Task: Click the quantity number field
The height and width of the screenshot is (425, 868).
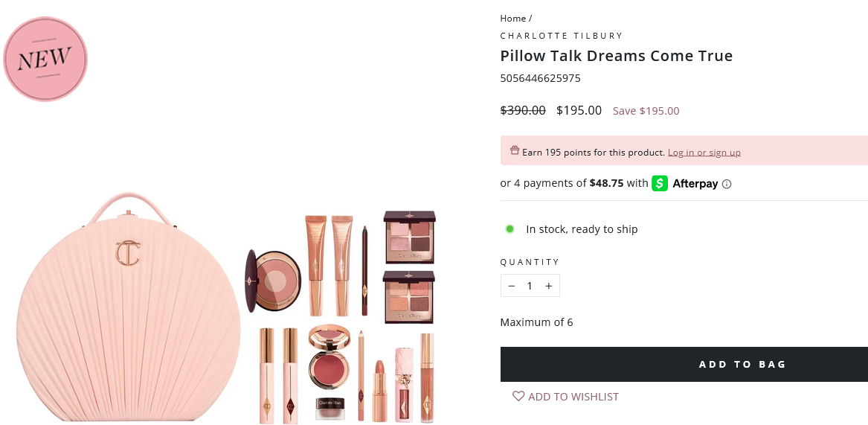Action: 530,286
